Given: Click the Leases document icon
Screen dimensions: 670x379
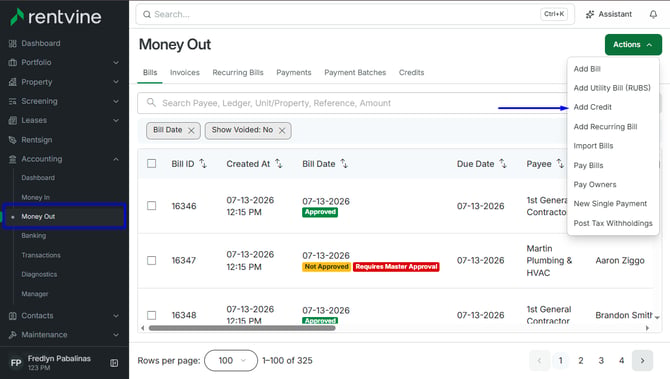Looking at the screenshot, I should (12, 120).
